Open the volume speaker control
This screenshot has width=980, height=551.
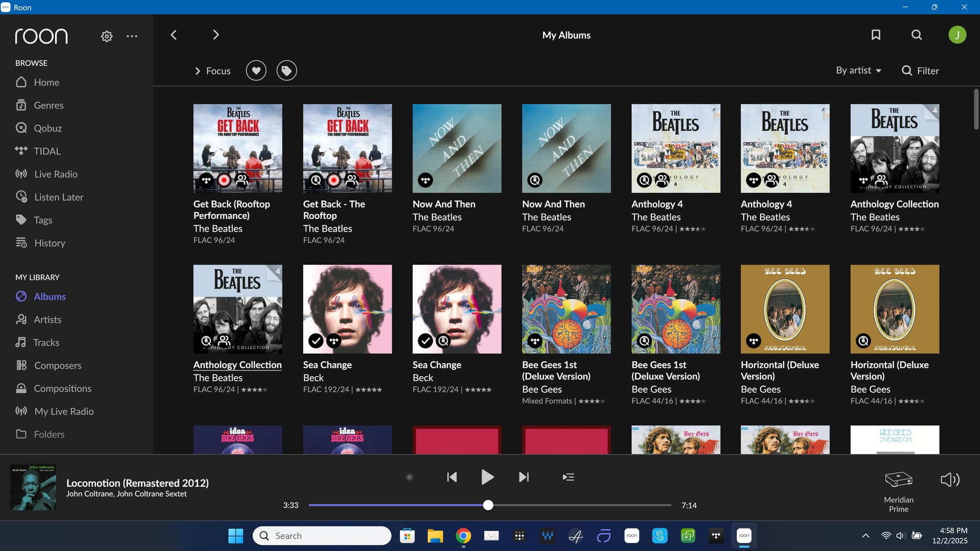coord(950,480)
